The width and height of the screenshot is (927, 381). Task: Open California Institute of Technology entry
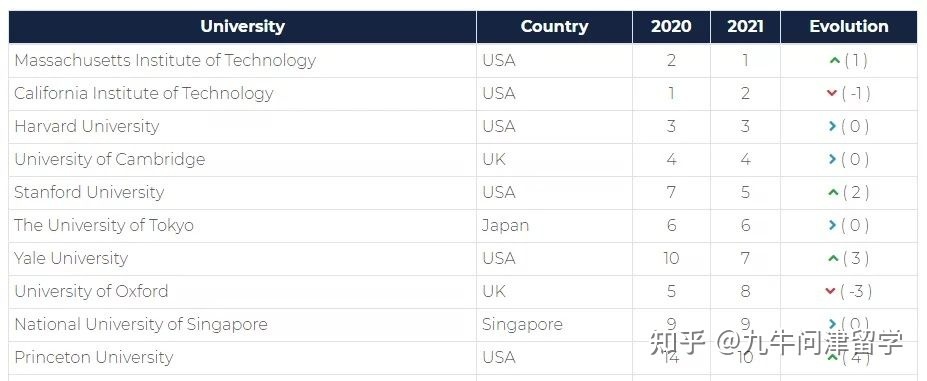[144, 93]
